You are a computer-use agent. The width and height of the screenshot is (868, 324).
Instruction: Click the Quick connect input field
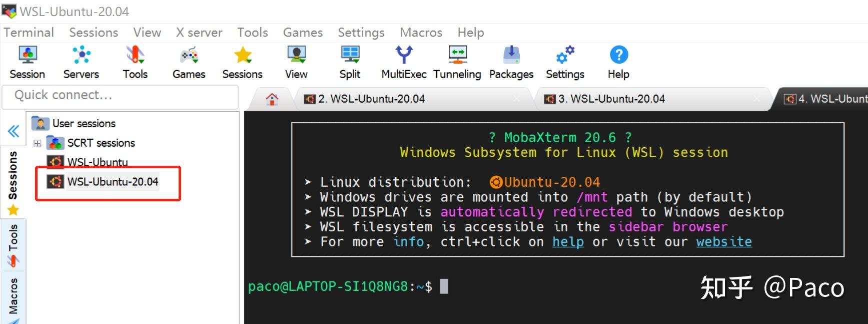120,96
